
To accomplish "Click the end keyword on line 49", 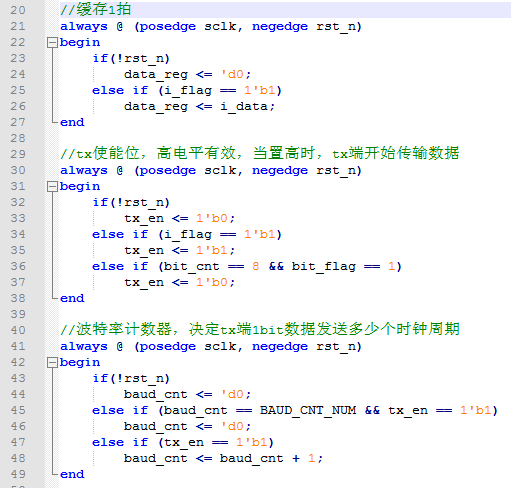I will (x=72, y=474).
